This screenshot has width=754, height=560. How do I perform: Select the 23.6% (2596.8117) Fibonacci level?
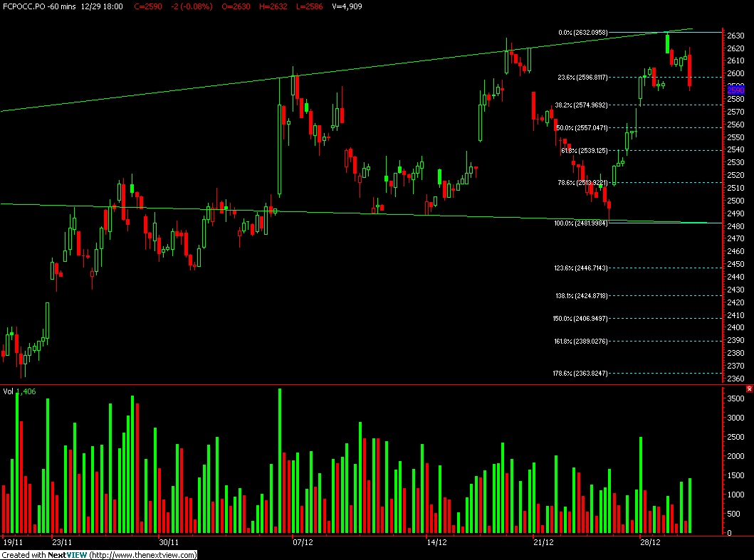click(x=582, y=78)
